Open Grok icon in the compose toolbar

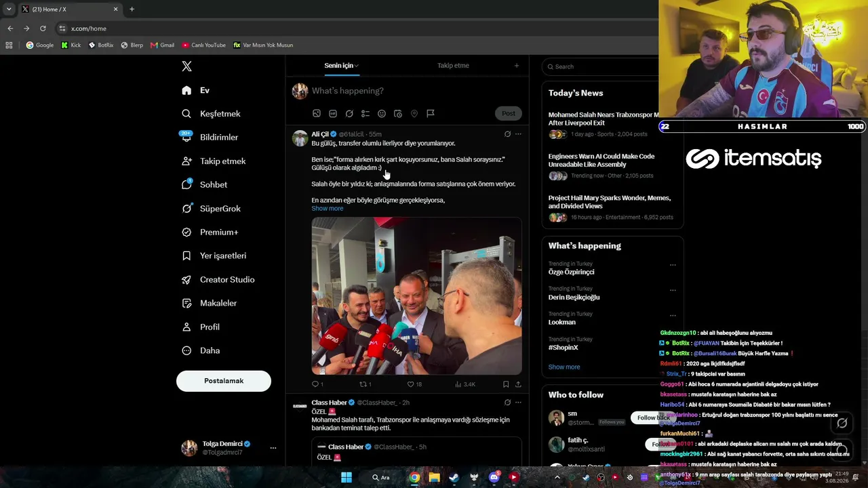pos(349,114)
